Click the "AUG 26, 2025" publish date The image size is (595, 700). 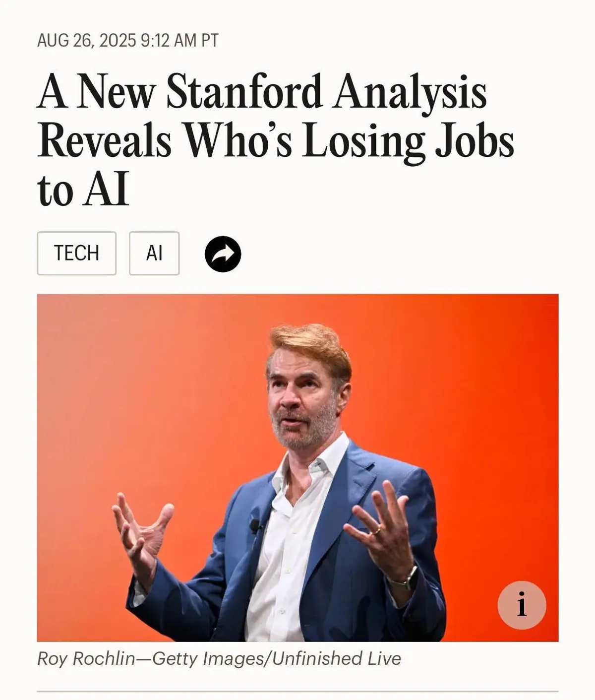pyautogui.click(x=86, y=40)
